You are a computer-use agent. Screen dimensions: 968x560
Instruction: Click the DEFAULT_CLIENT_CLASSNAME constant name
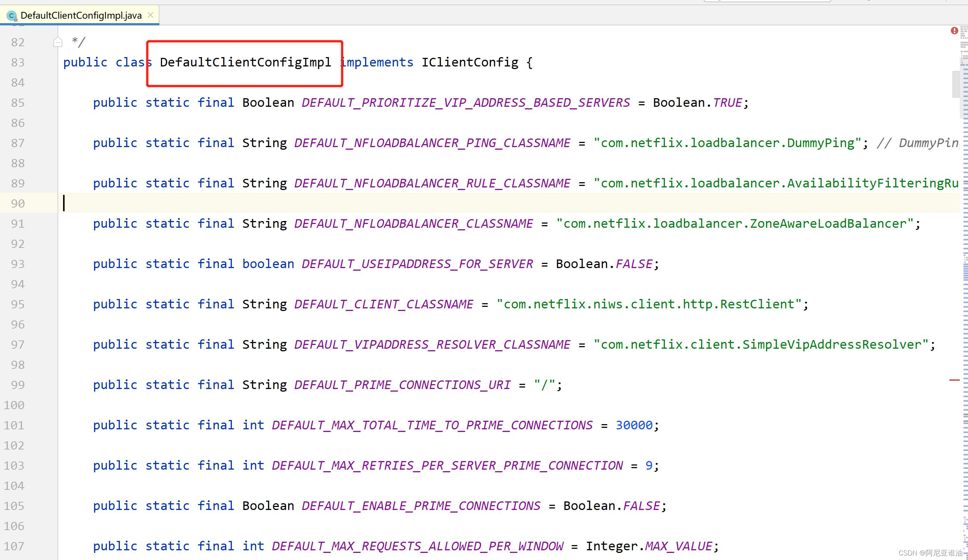click(x=383, y=304)
